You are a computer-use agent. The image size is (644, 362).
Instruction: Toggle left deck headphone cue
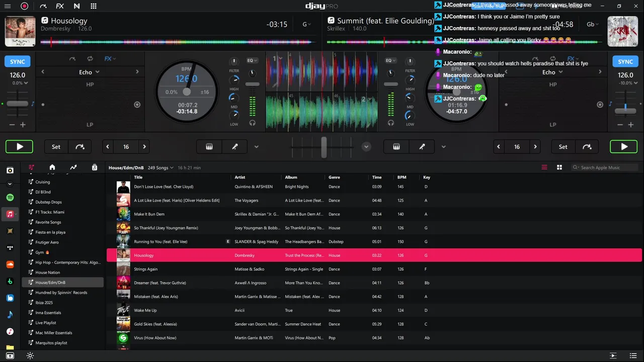pos(252,123)
